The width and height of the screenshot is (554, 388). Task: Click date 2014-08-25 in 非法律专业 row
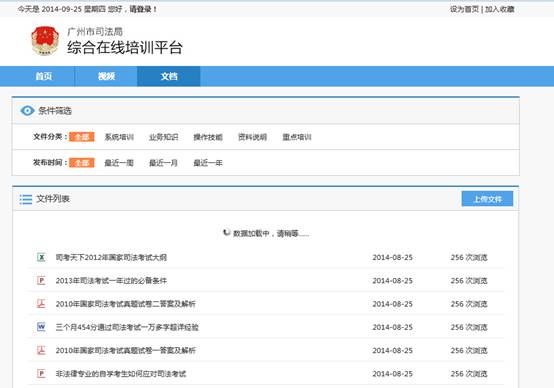393,374
